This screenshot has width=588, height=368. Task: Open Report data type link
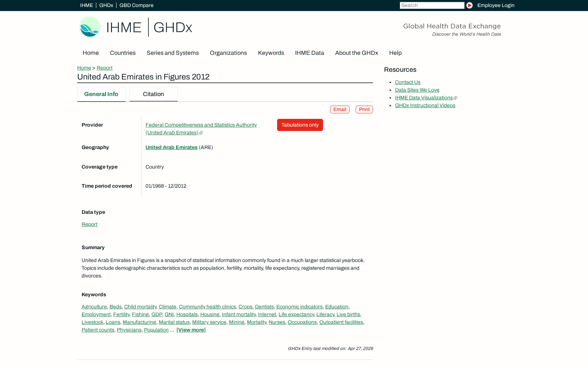coord(89,224)
